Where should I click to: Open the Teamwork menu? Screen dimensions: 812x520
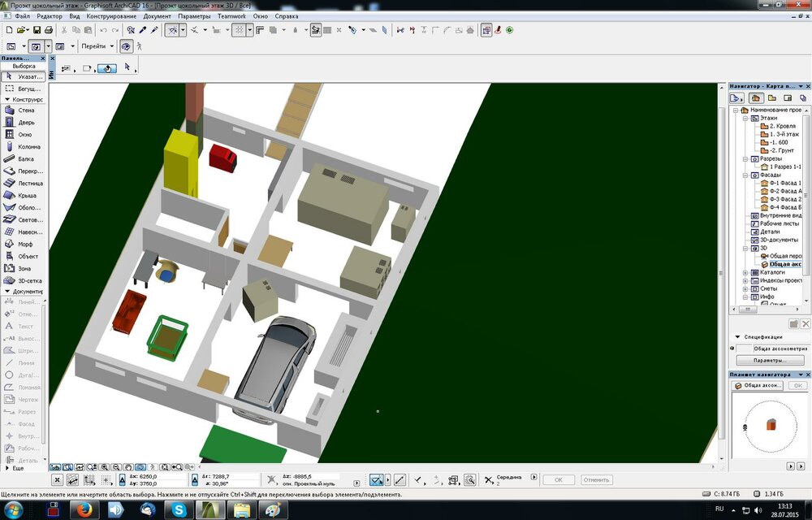(x=231, y=16)
